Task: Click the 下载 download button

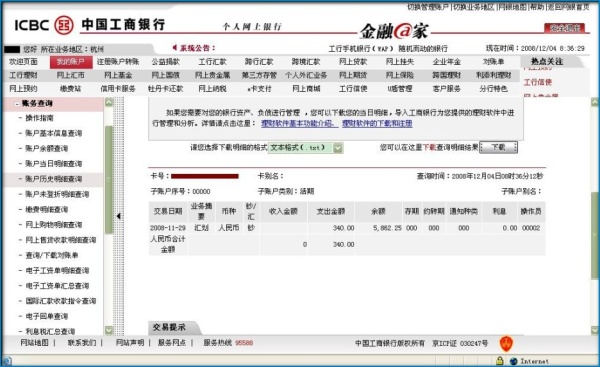Action: [x=498, y=147]
